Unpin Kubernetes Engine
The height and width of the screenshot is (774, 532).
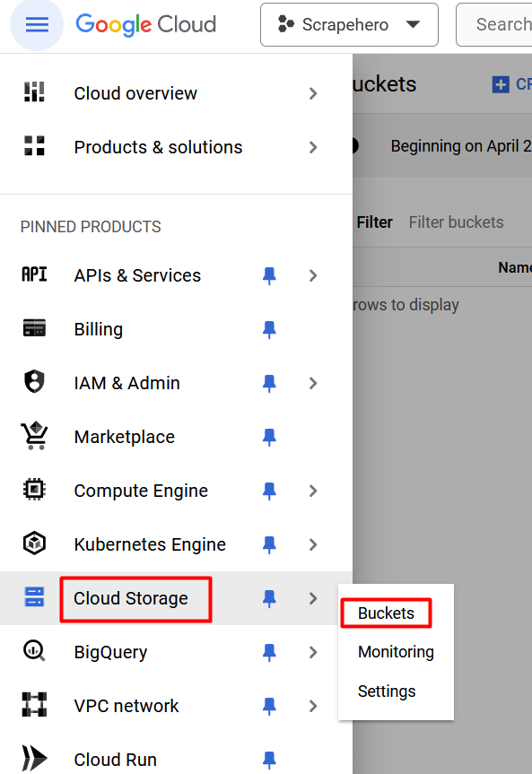(269, 544)
